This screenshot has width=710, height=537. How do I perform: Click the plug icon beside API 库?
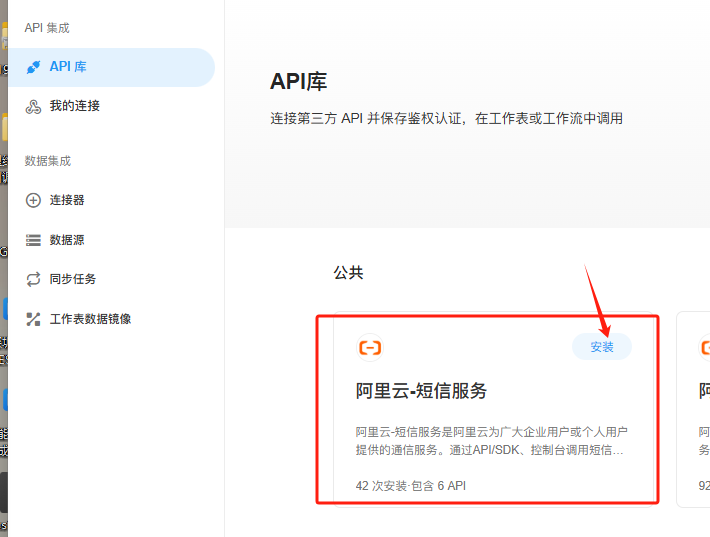33,67
